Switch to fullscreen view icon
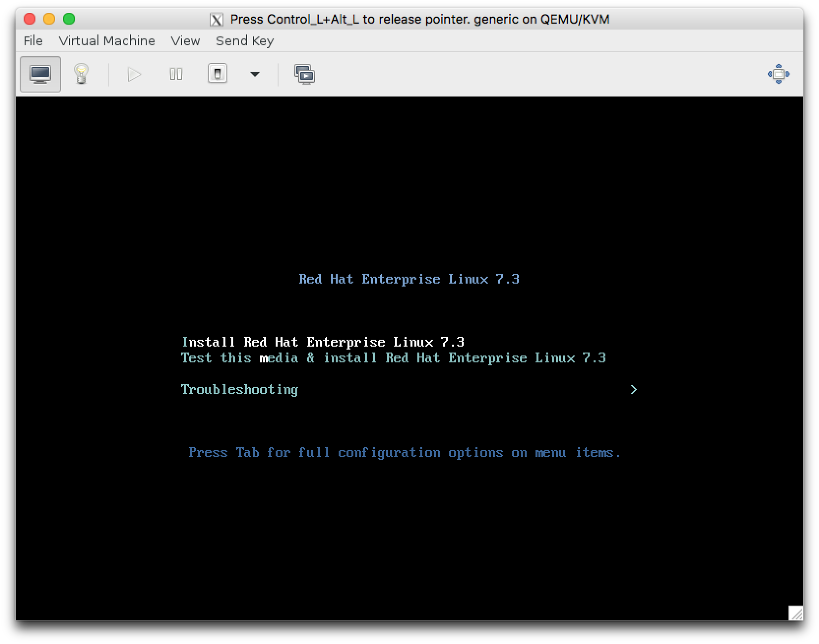The height and width of the screenshot is (644, 819). point(779,74)
